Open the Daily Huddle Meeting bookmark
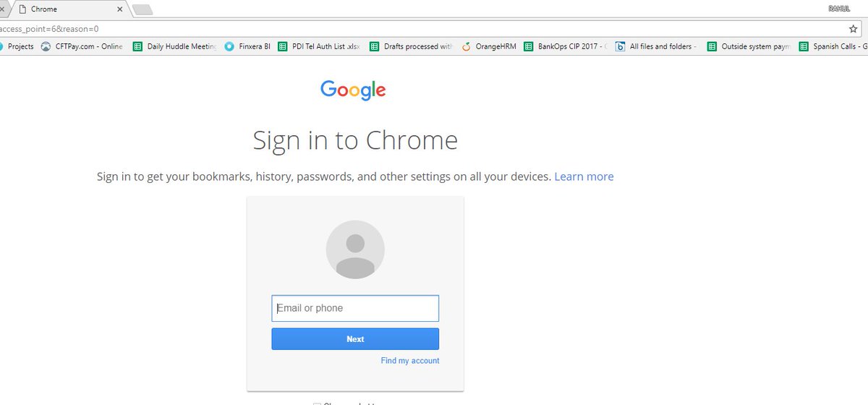Viewport: 868px width, 405px height. pos(174,46)
